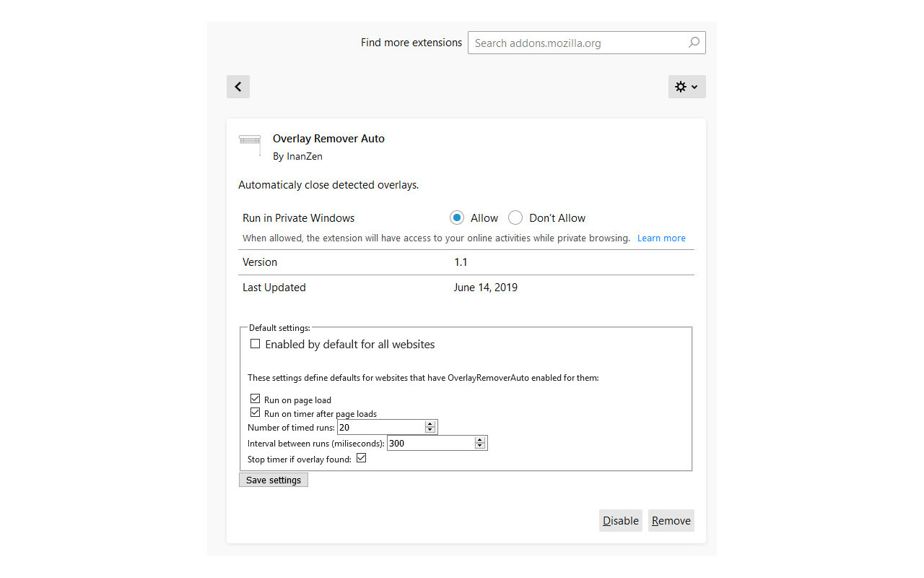Click the Find more extensions label
The image size is (924, 578).
(x=411, y=43)
